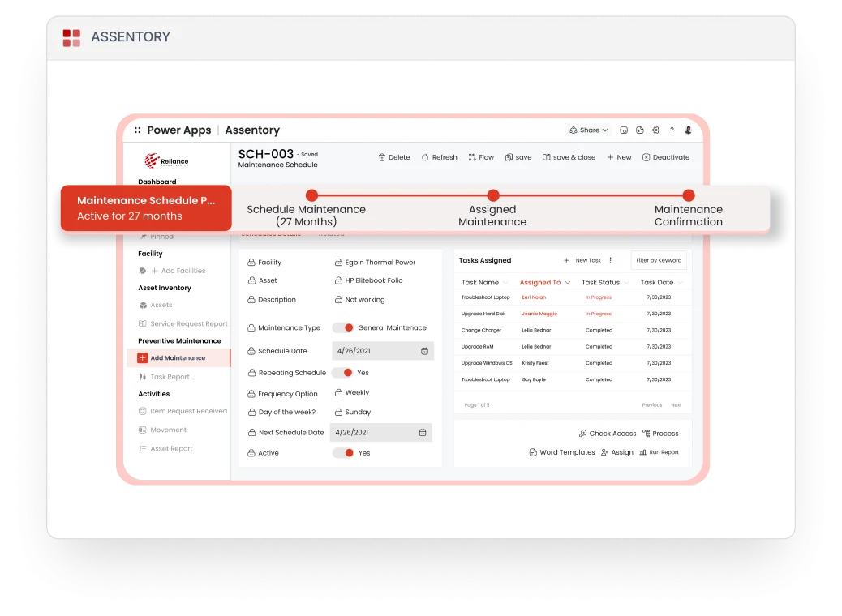The width and height of the screenshot is (842, 616).
Task: Click the New record command
Action: tap(619, 157)
